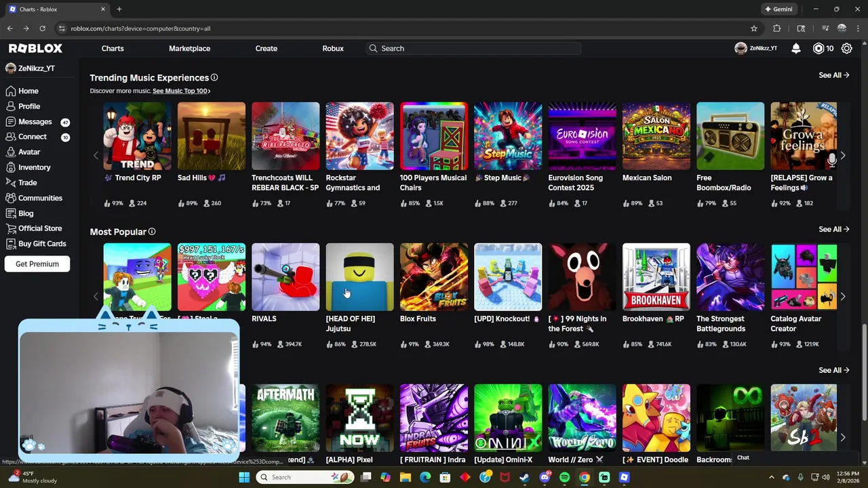Open File Explorer from the taskbar

point(406,477)
